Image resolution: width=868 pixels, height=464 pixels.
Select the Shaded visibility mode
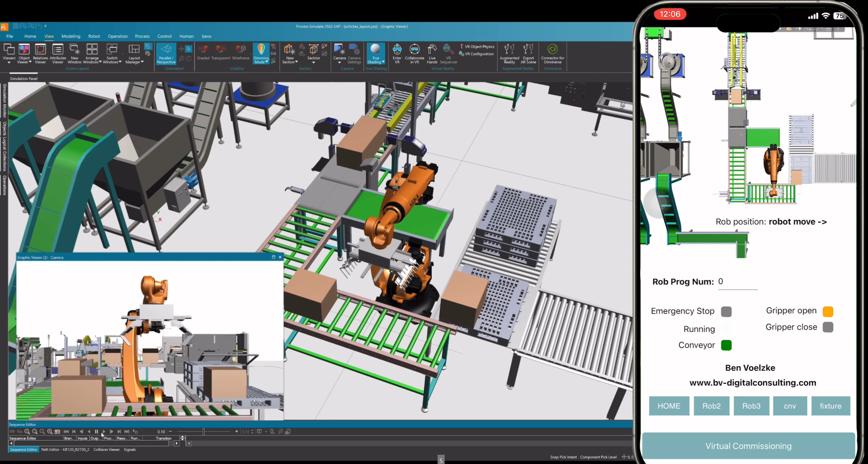(x=203, y=52)
